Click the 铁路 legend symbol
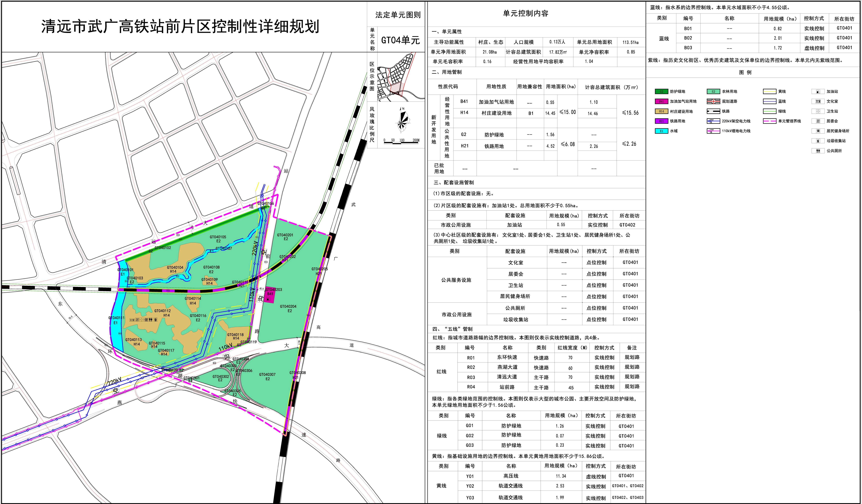 (x=713, y=111)
